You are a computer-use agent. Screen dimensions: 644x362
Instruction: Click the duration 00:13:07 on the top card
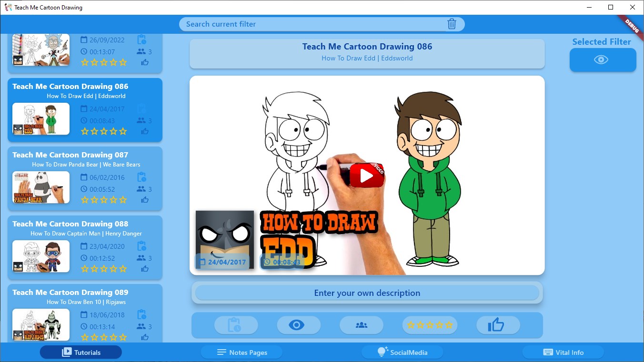pos(102,52)
